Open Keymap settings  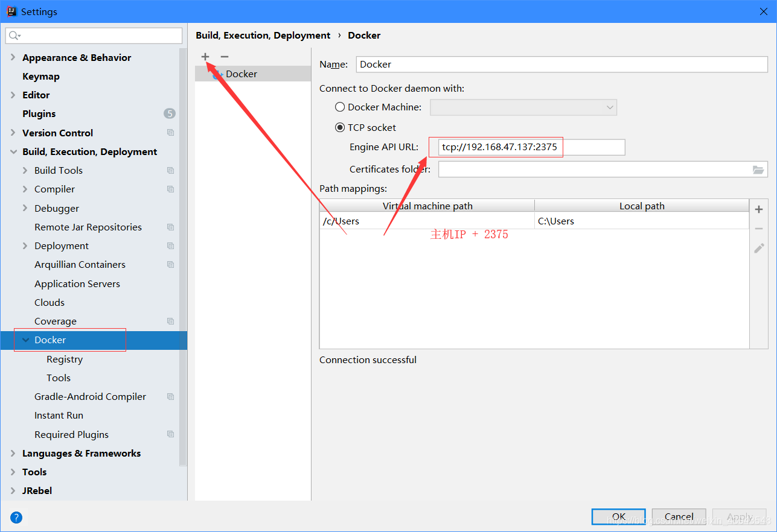(x=41, y=76)
